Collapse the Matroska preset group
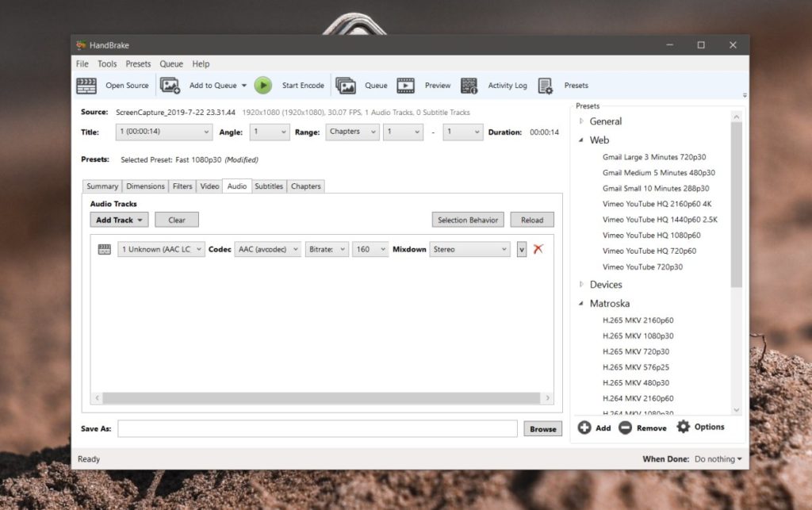The width and height of the screenshot is (812, 510). point(580,303)
